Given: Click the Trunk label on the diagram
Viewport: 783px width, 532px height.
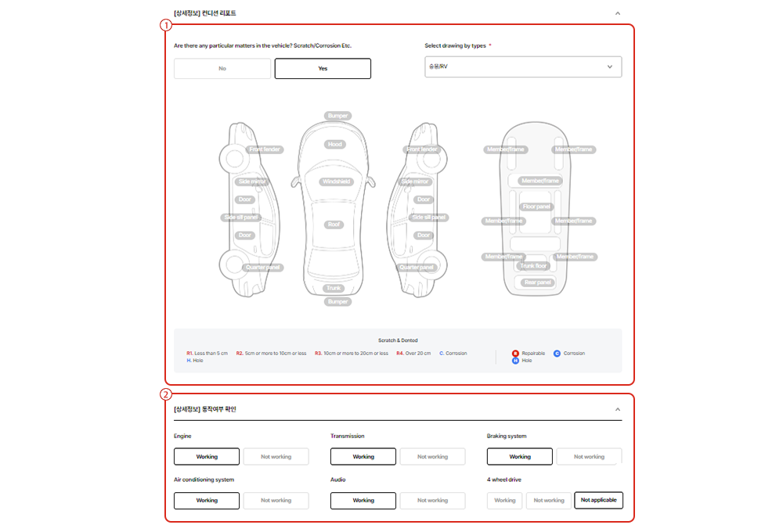Looking at the screenshot, I should (x=334, y=289).
